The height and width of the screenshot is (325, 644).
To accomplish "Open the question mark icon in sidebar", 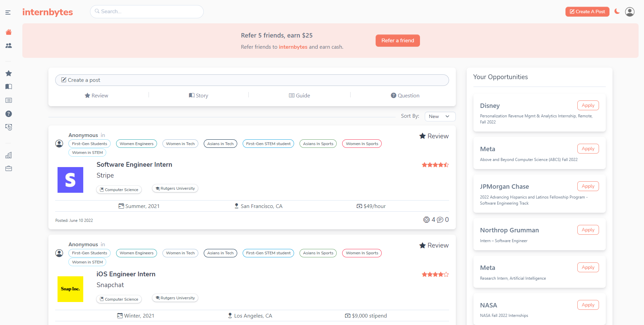I will pos(9,114).
